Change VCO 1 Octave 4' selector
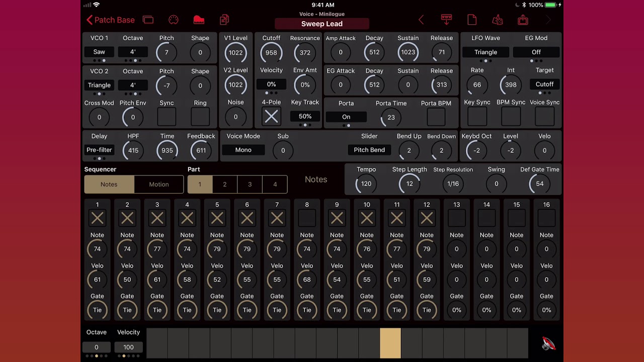The image size is (644, 362). coord(133,52)
